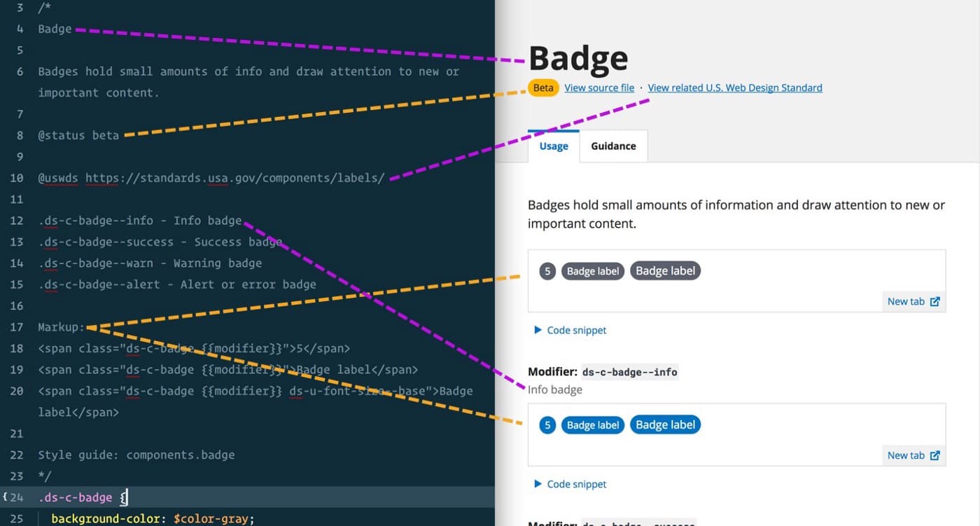Click the Badge page heading
Screen dimensions: 980x526
pos(577,58)
